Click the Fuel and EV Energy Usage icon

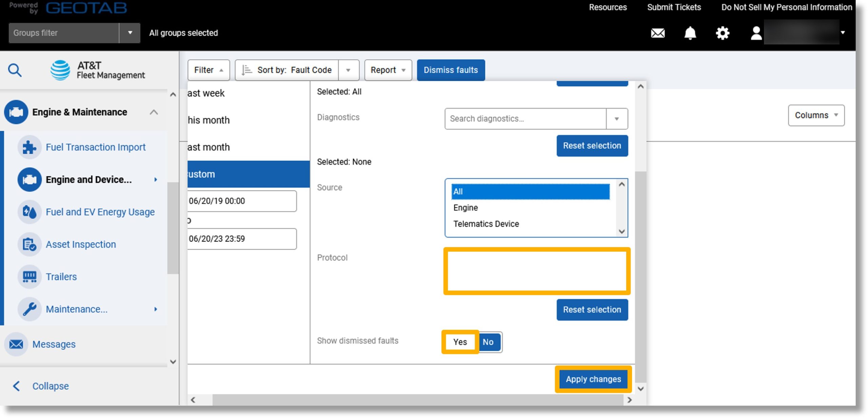[x=29, y=211]
